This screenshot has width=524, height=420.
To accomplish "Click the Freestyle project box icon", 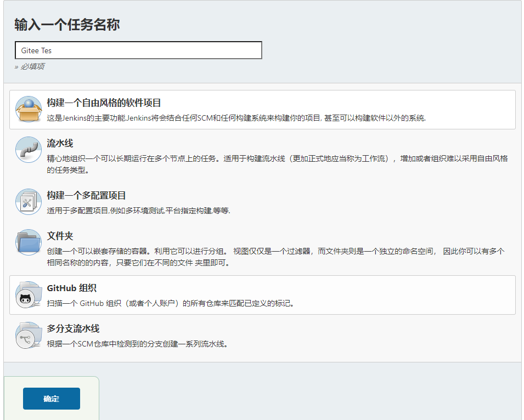I will click(x=29, y=109).
